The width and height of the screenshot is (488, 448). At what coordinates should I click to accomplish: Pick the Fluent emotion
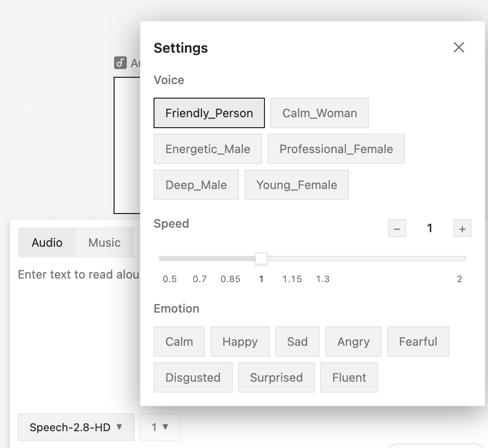(349, 378)
